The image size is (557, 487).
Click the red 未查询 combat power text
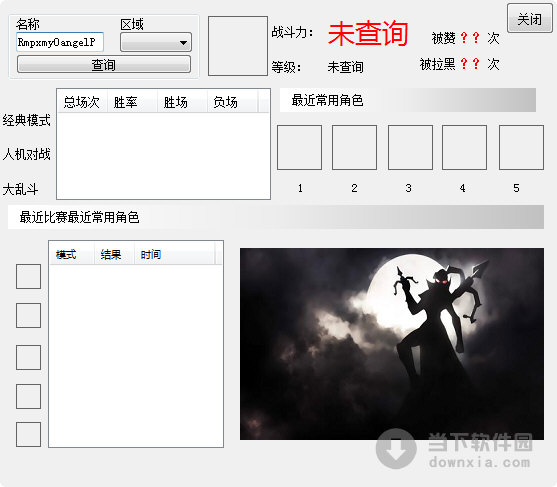[x=368, y=33]
